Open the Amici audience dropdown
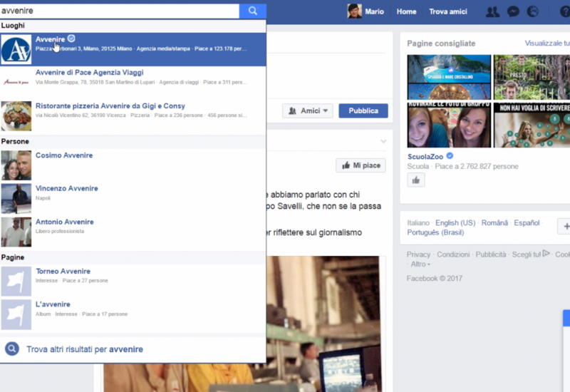The height and width of the screenshot is (392, 570). click(308, 111)
